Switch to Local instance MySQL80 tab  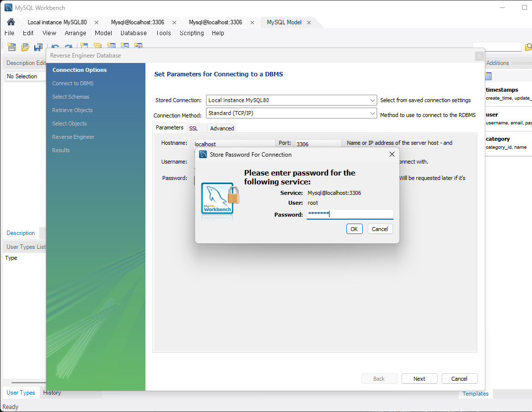coord(57,22)
